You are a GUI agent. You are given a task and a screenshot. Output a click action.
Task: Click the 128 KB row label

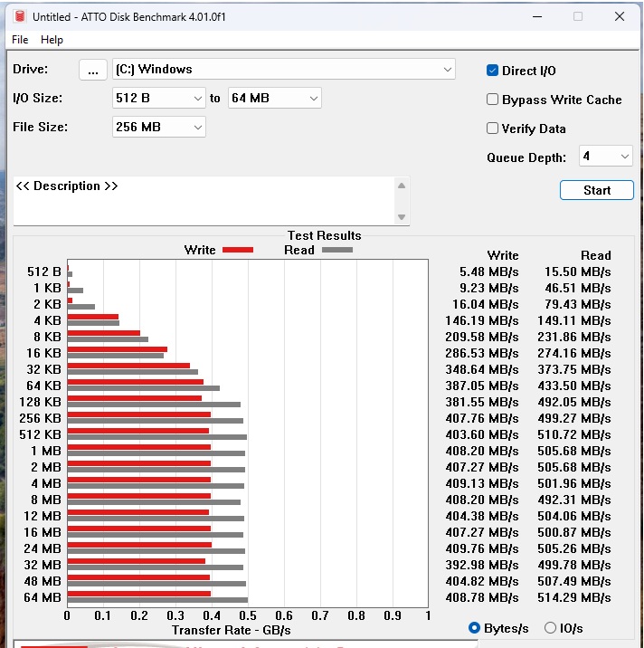pyautogui.click(x=40, y=402)
